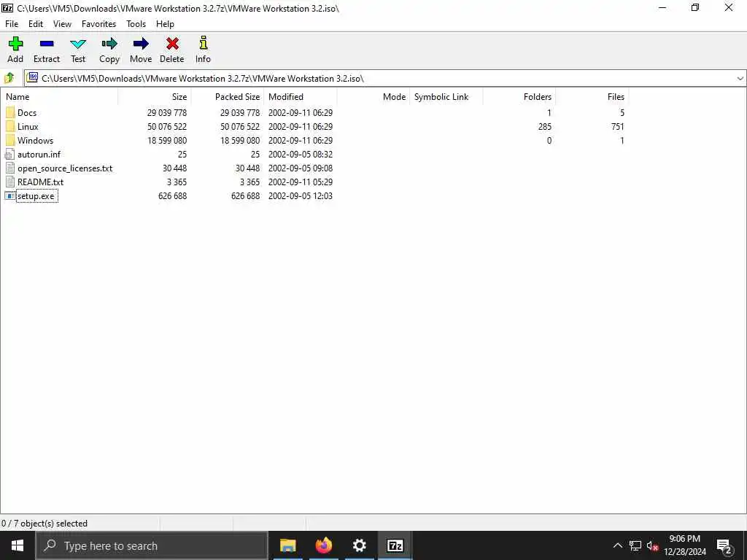This screenshot has width=747, height=560.
Task: Select the open_source_licenses.txt file name
Action: click(x=65, y=168)
